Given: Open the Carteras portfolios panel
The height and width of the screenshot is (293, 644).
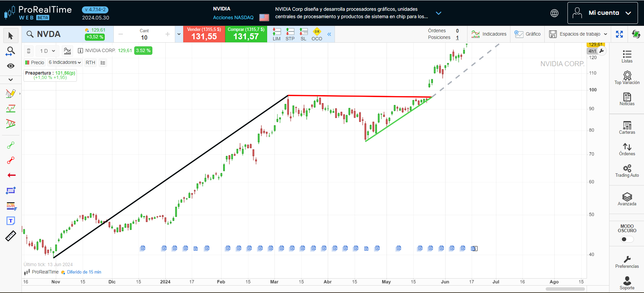Looking at the screenshot, I should pyautogui.click(x=627, y=127).
